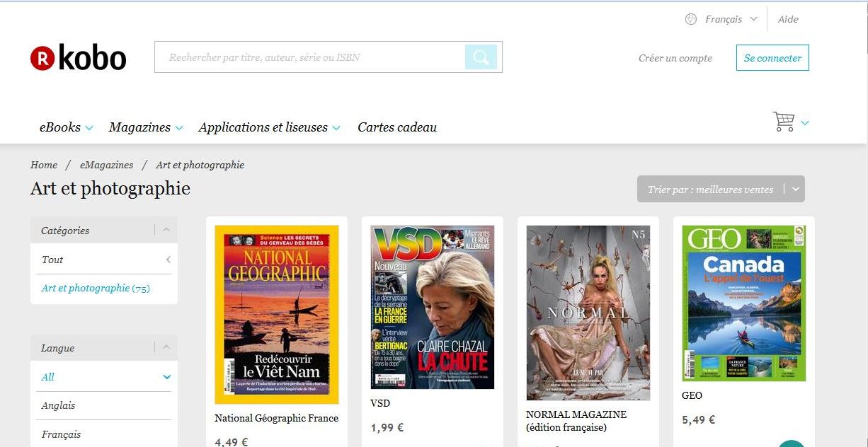The width and height of the screenshot is (868, 447).
Task: Open the Applications et liseuses menu
Action: (269, 127)
